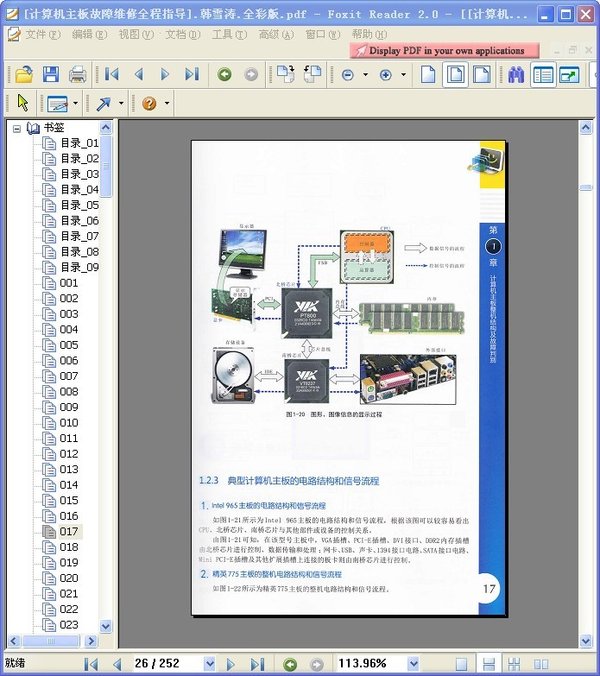The image size is (600, 676).
Task: Open the zoom out options dropdown arrow
Action: (x=366, y=75)
